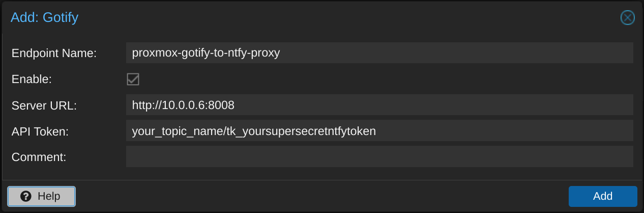Close the Add: Gotify dialog
The width and height of the screenshot is (644, 213).
(x=627, y=18)
